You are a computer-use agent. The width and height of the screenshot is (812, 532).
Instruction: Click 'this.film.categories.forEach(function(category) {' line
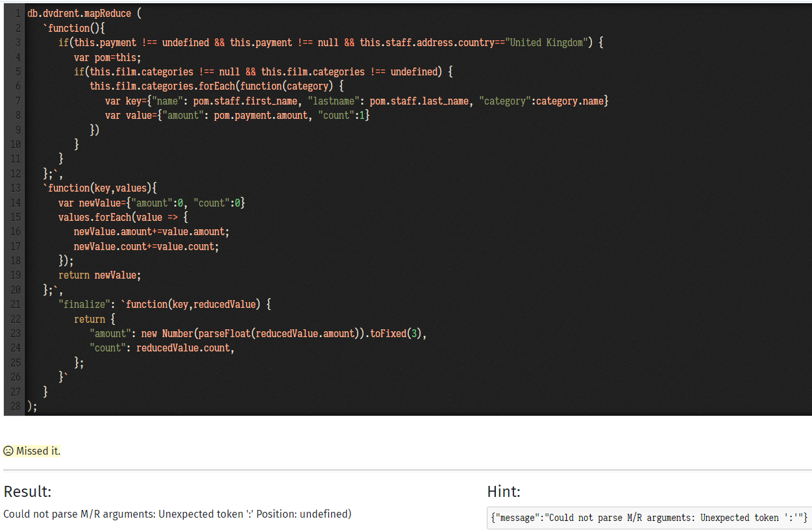tap(217, 86)
